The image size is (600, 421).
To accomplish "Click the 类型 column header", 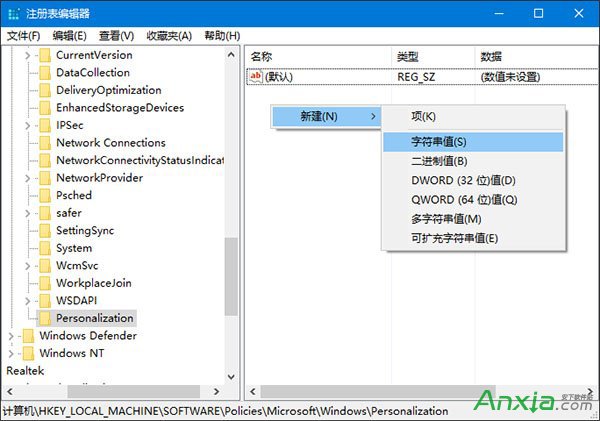I will point(433,57).
